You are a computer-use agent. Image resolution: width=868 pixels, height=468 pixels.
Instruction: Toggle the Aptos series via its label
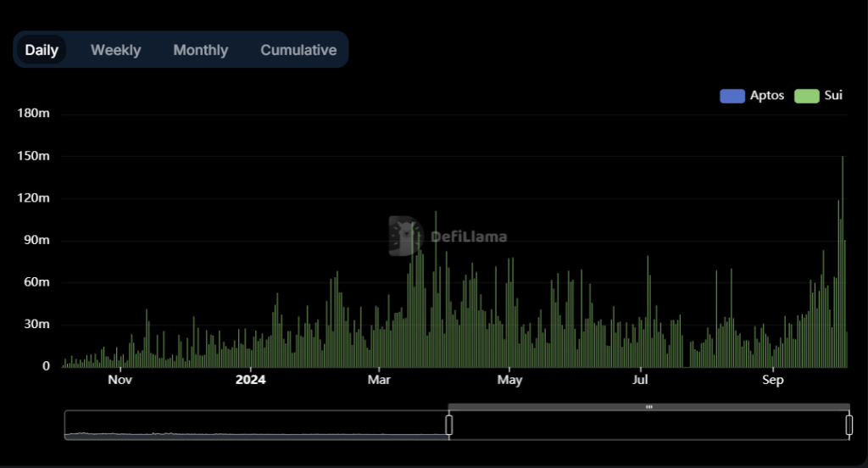[x=767, y=96]
